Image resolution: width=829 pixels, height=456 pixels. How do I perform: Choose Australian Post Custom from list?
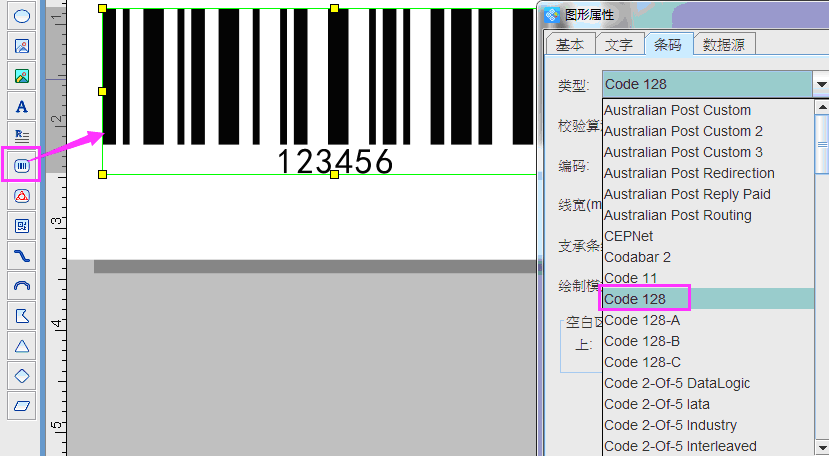(708, 110)
